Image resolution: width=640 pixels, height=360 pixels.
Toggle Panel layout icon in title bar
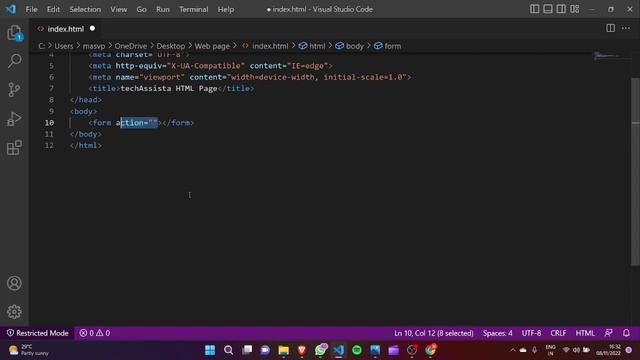coord(548,9)
